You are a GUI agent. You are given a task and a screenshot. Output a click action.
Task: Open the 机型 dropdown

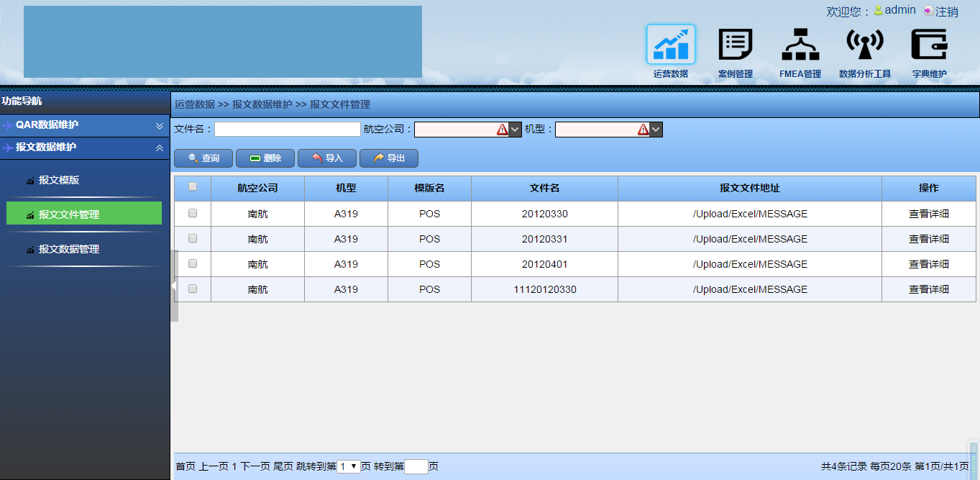655,130
